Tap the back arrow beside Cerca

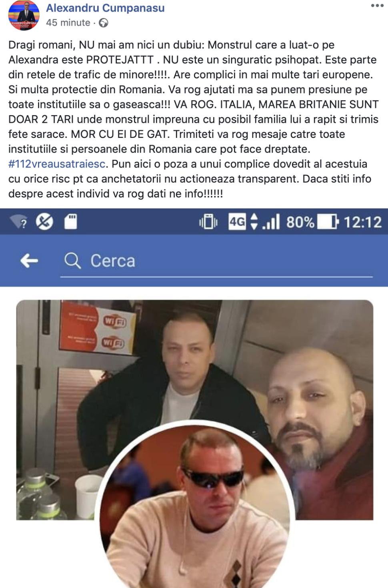[29, 261]
